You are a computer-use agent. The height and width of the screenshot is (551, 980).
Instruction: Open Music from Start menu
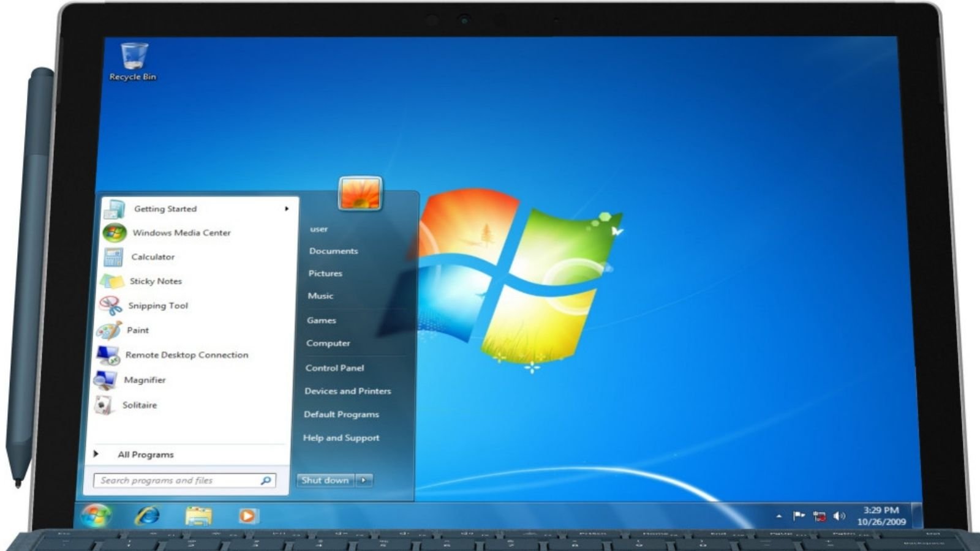[320, 296]
